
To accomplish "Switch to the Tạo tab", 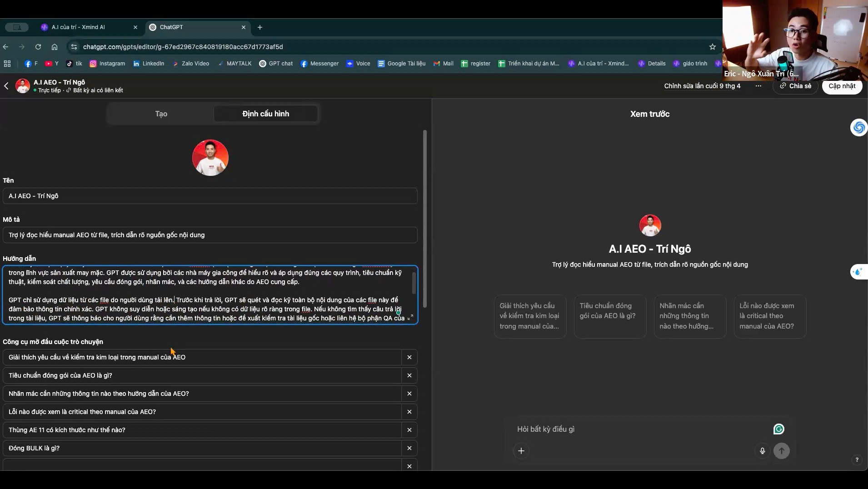I will click(x=161, y=114).
